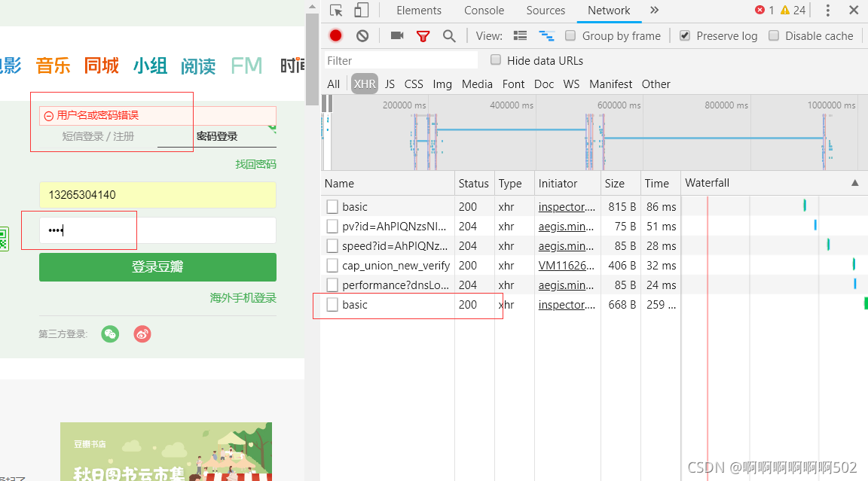
Task: Filter requests by CSS
Action: coord(414,84)
